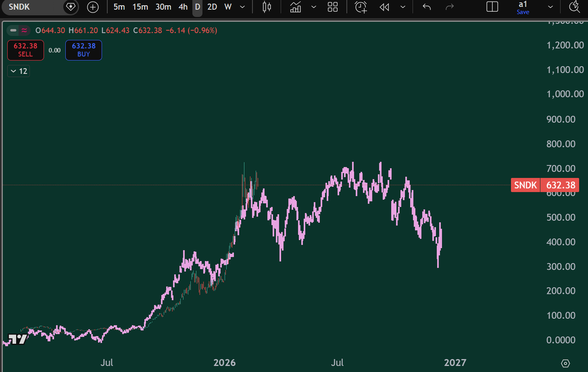The height and width of the screenshot is (372, 588).
Task: Expand the timeframe list chevron
Action: [x=243, y=7]
